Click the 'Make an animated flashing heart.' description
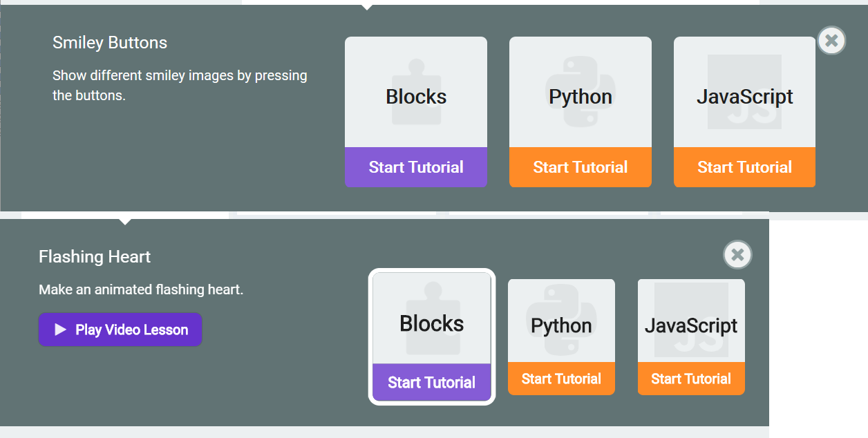Screen dimensions: 868x438 pos(141,289)
